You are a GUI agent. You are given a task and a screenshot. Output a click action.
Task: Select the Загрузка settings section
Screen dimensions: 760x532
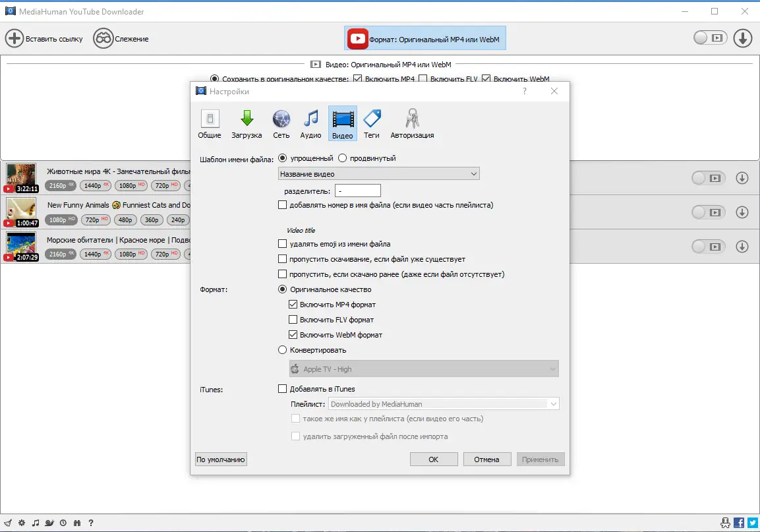point(247,123)
